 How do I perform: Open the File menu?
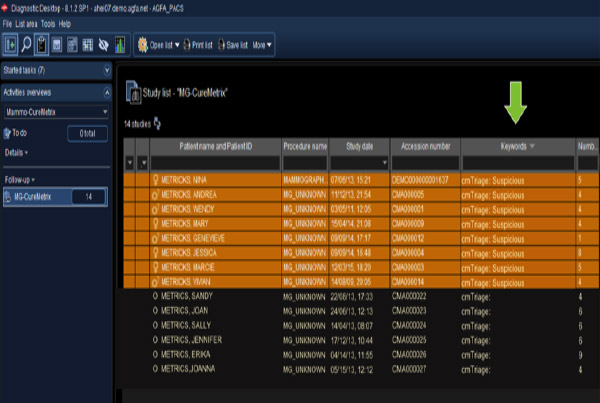click(7, 24)
